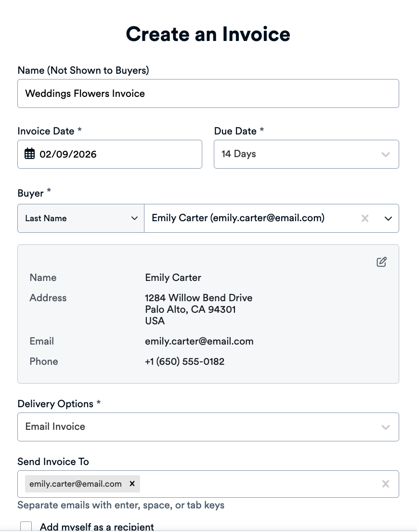Viewport: 417px width, 532px height.
Task: Expand the buyer selection showing Emily Carter
Action: tap(388, 218)
